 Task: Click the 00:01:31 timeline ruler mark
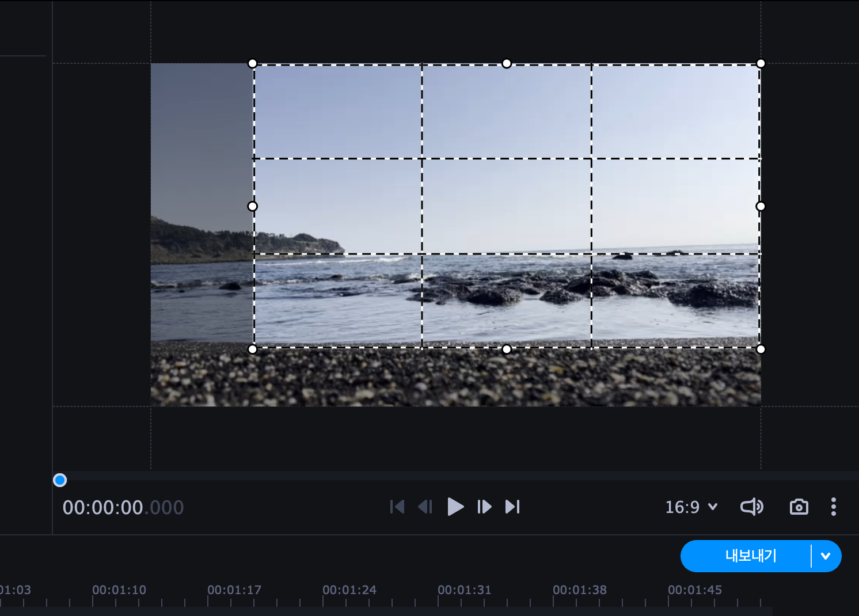tap(465, 590)
